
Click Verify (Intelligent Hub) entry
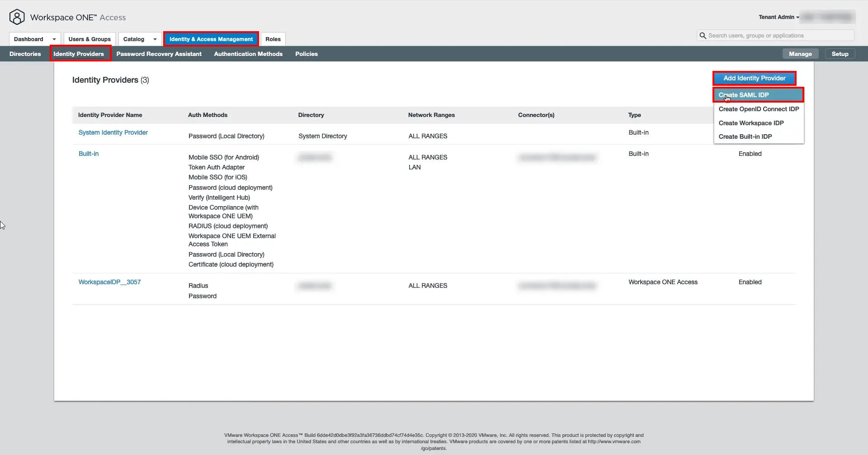click(219, 197)
